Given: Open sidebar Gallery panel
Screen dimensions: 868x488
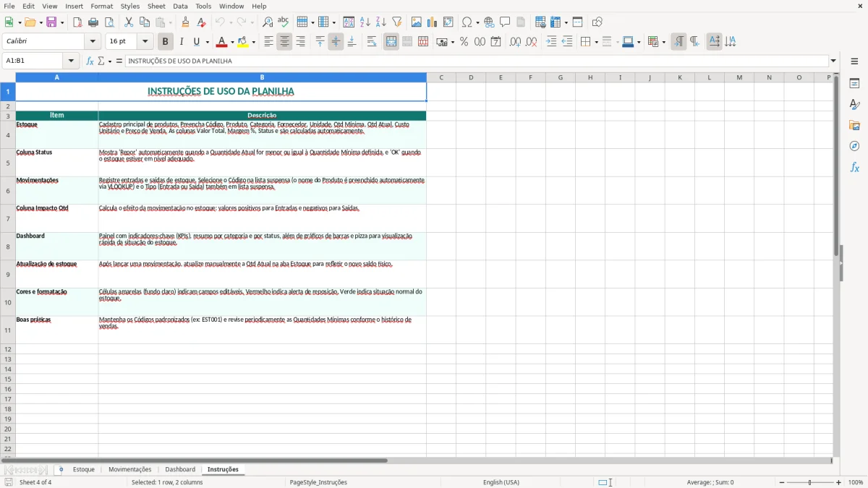Looking at the screenshot, I should point(854,126).
